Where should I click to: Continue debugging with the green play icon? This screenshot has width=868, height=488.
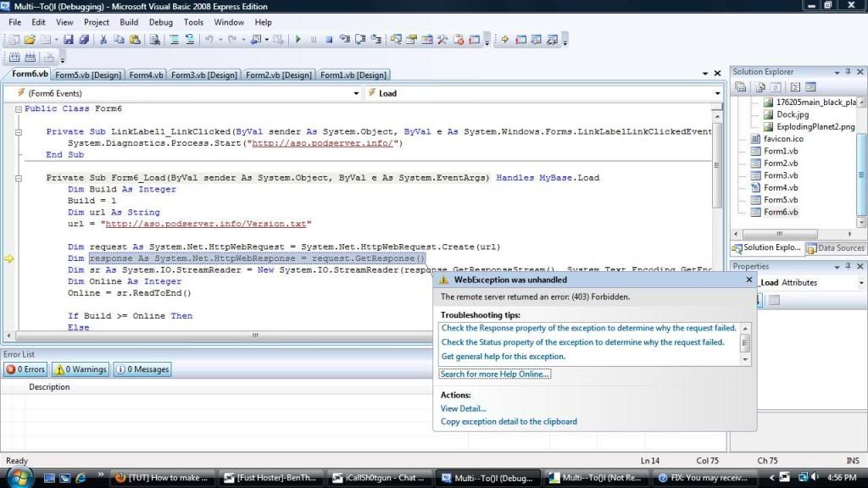tap(298, 40)
